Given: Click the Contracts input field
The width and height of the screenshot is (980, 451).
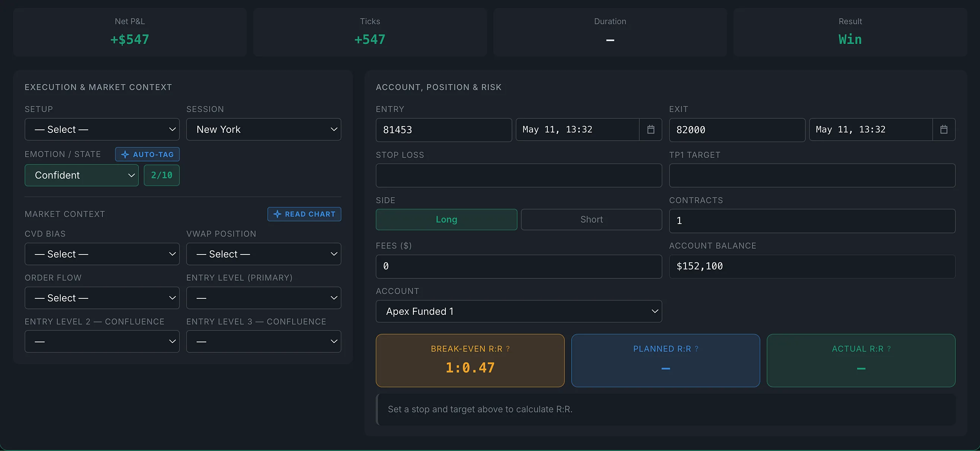Looking at the screenshot, I should [x=812, y=221].
